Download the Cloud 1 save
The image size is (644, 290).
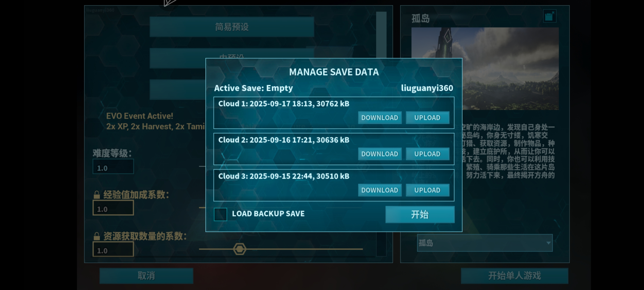click(380, 118)
